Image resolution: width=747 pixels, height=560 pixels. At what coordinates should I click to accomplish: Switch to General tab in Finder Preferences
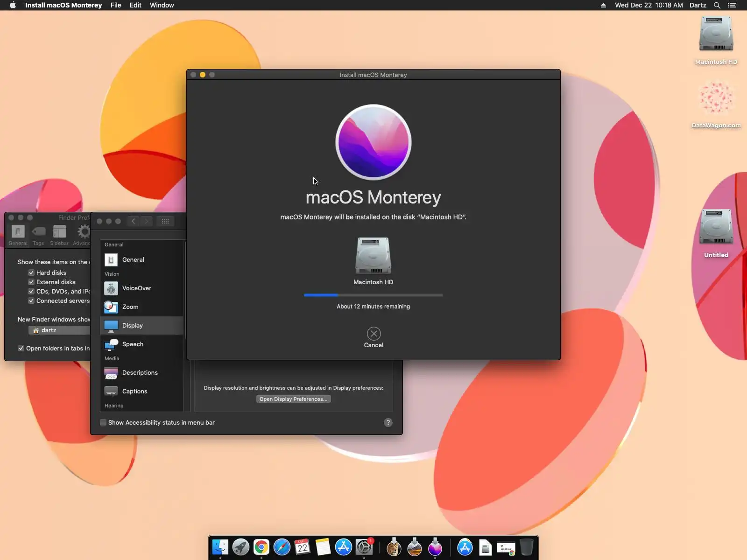point(18,235)
